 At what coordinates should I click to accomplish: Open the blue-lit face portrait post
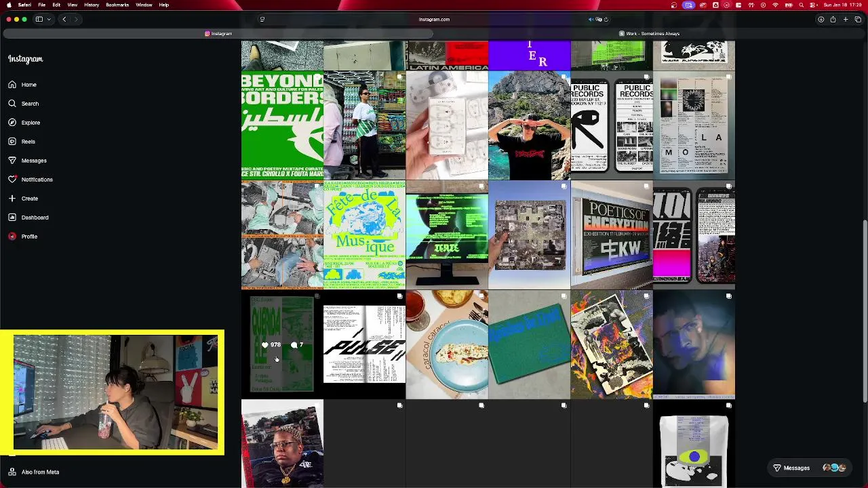694,345
